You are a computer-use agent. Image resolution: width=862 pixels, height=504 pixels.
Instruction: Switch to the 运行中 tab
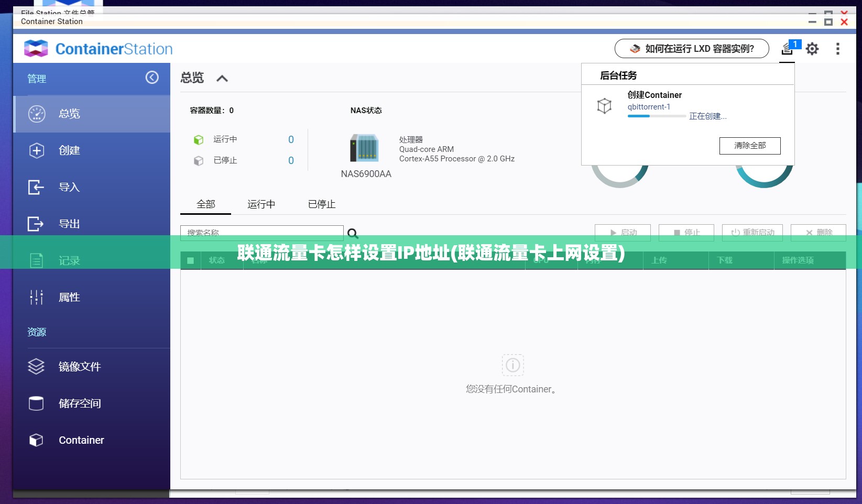tap(261, 204)
